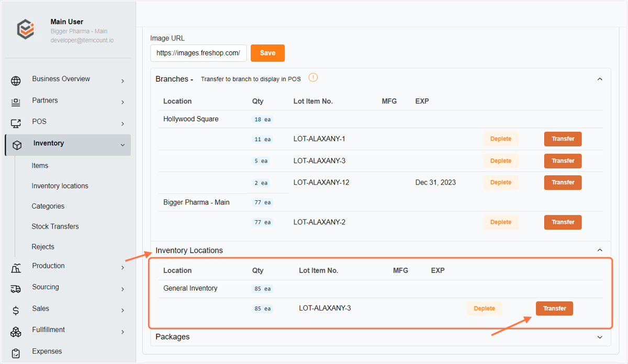The image size is (628, 364).
Task: Deplete lot LOT-ALAXANY-2
Action: 500,222
